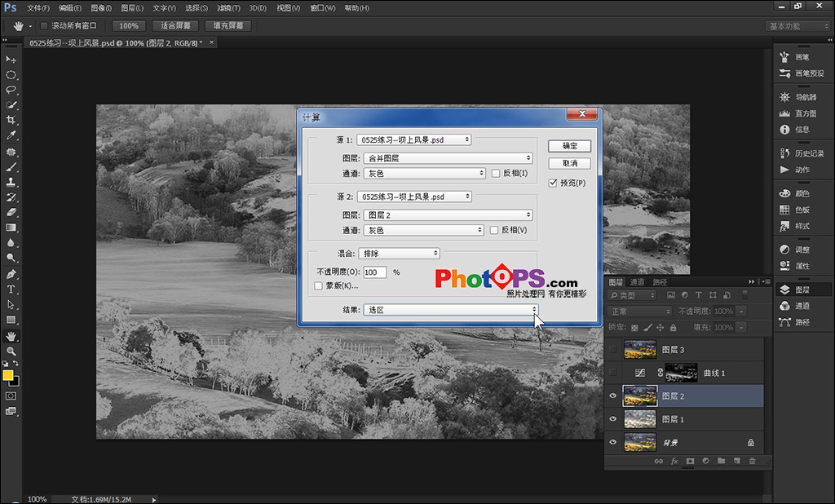Open the 文件(F) menu
Screen dimensions: 835x504
tap(38, 8)
